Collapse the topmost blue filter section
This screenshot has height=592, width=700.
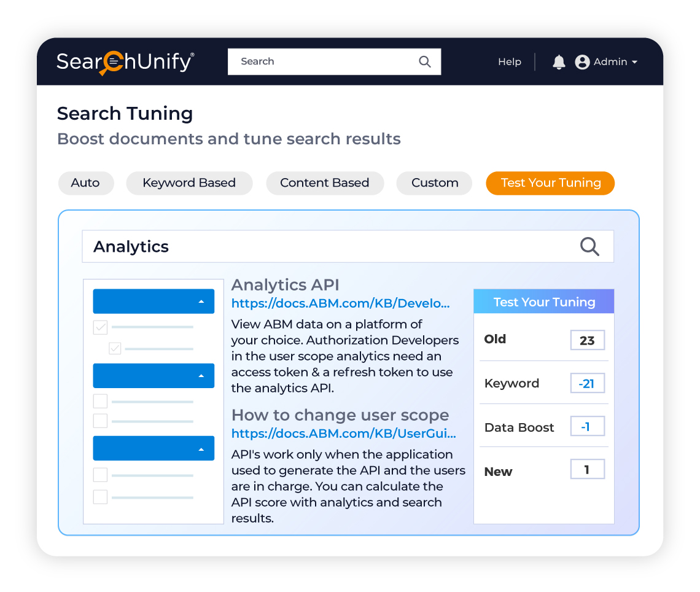click(154, 302)
